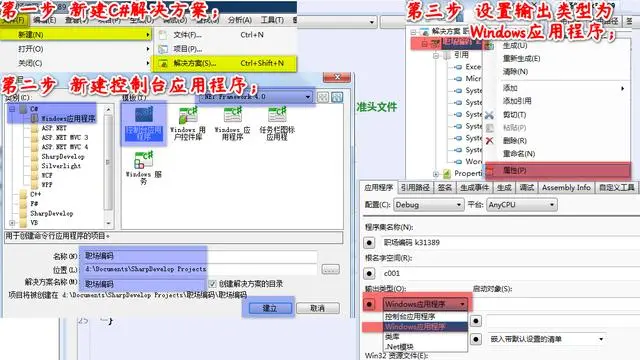Click the clipboard icon beside 粘贴(P)
Image resolution: width=640 pixels, height=360 pixels.
pyautogui.click(x=489, y=128)
